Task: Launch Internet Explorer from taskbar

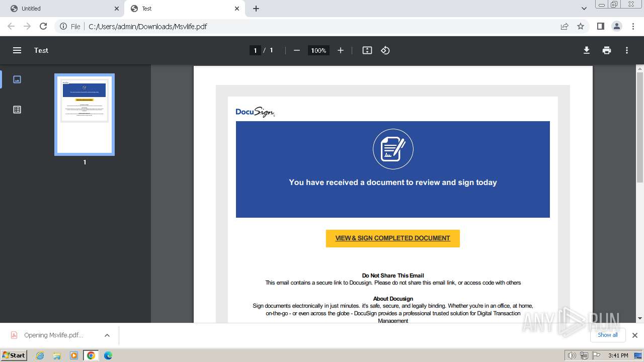Action: [x=40, y=355]
